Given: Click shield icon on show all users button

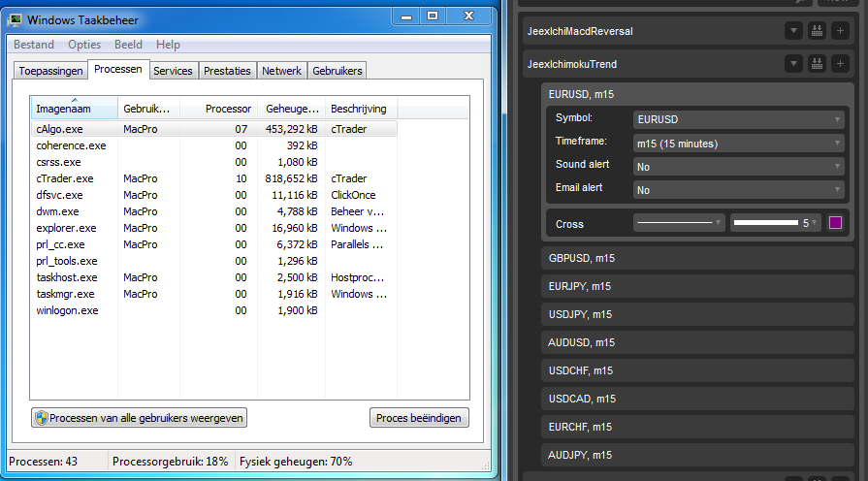Looking at the screenshot, I should [x=42, y=418].
